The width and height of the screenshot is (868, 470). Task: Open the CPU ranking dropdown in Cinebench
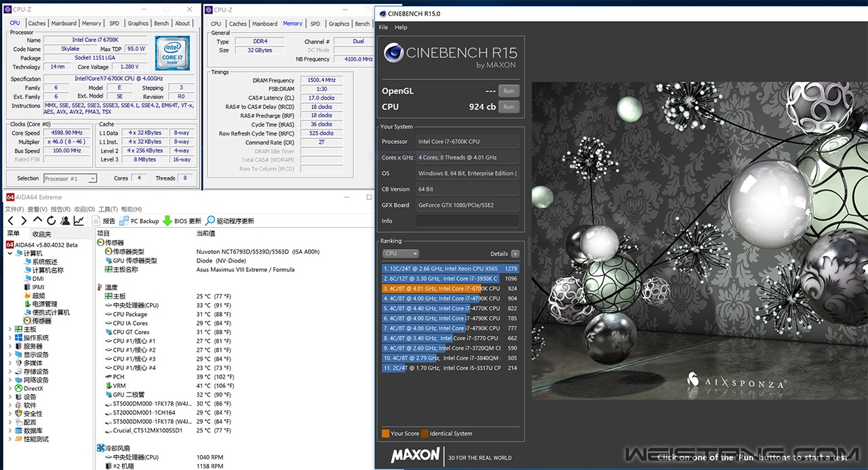400,254
